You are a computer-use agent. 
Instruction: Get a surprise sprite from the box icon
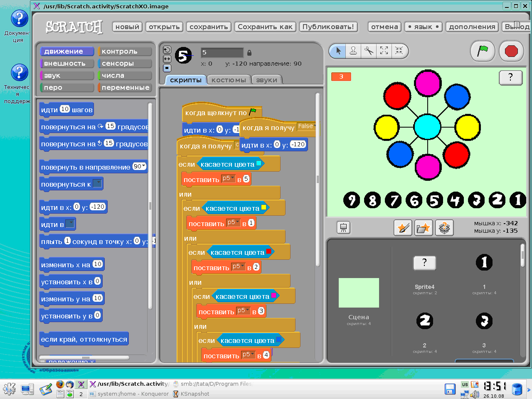click(x=444, y=228)
